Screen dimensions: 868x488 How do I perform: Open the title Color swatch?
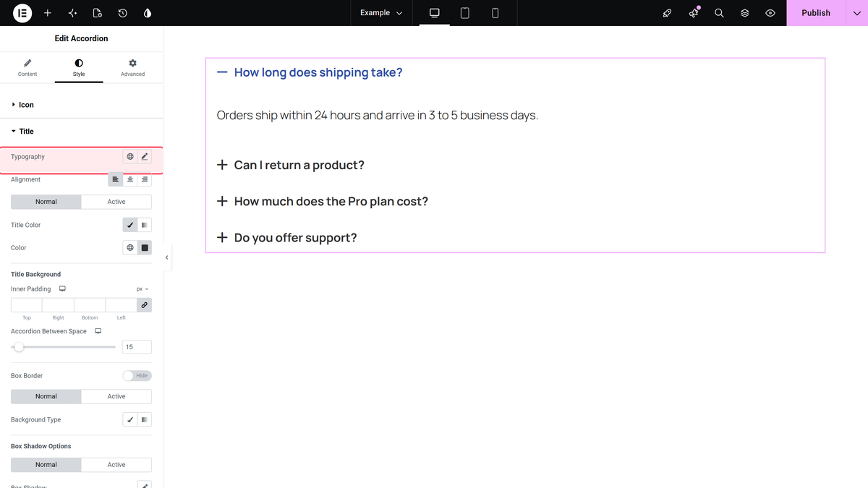(145, 247)
